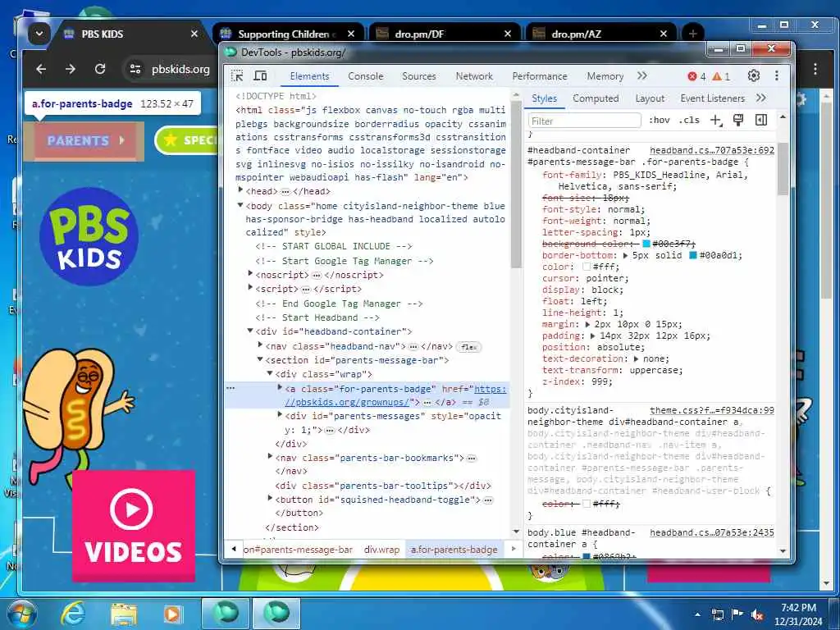Click the flex badge next to headband-nav
The image size is (840, 630).
click(468, 347)
